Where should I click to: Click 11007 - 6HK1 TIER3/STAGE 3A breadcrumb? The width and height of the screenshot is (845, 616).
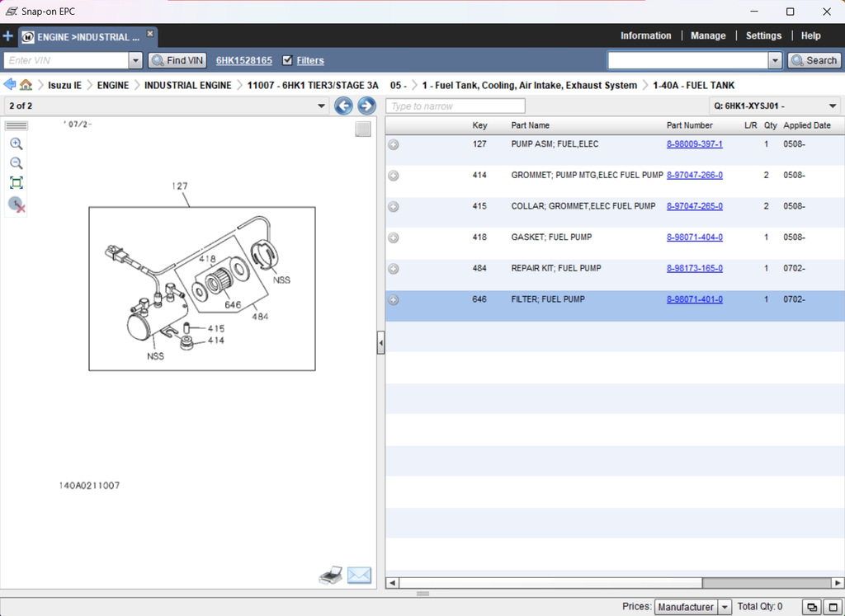click(313, 85)
